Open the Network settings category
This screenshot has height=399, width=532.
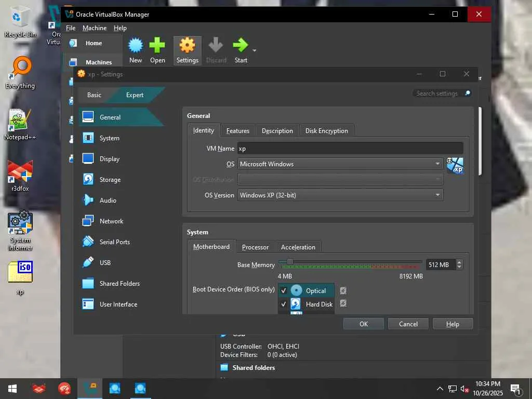pyautogui.click(x=111, y=221)
